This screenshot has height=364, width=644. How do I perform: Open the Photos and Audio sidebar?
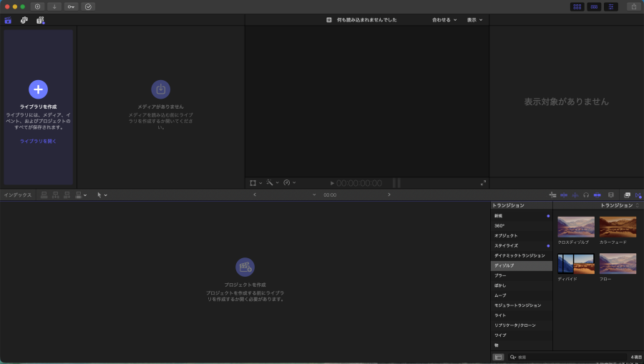tap(24, 20)
